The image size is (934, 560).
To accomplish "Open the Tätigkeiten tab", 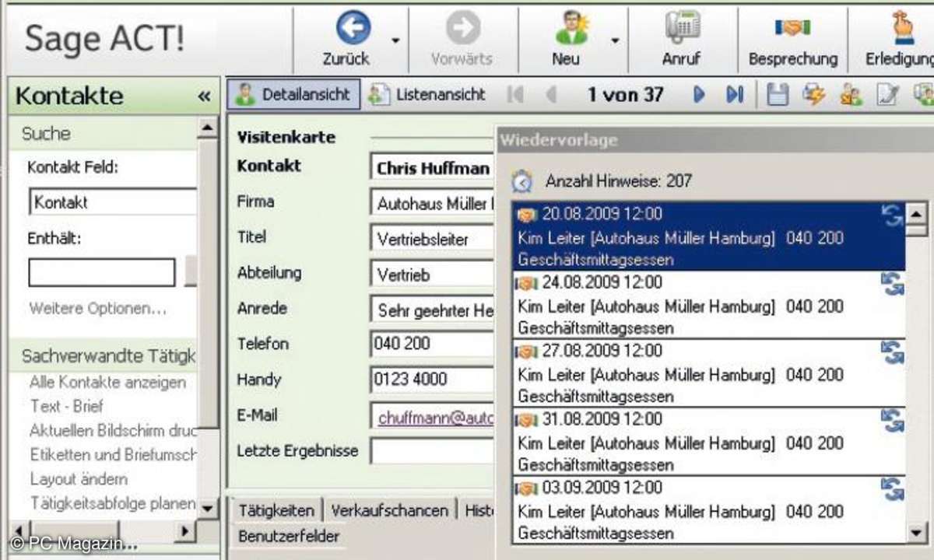I will point(276,510).
